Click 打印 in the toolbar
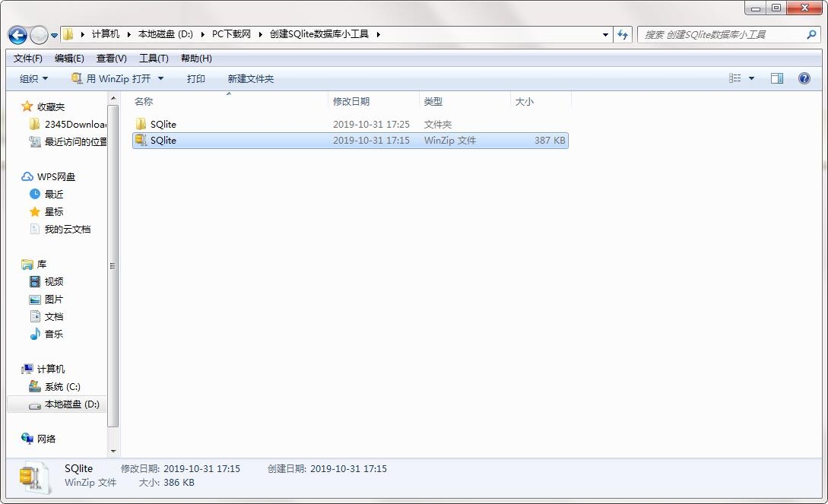This screenshot has height=504, width=828. pyautogui.click(x=196, y=78)
